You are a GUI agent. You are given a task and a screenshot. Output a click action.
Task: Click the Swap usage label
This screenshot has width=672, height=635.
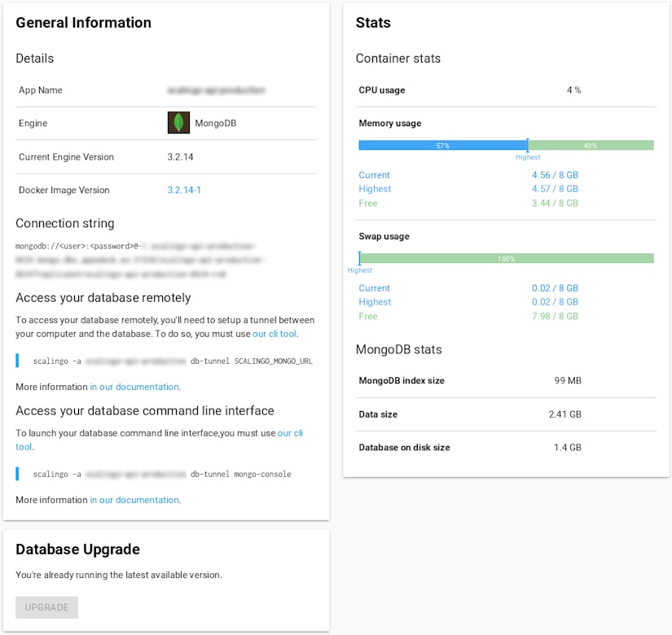pos(384,237)
